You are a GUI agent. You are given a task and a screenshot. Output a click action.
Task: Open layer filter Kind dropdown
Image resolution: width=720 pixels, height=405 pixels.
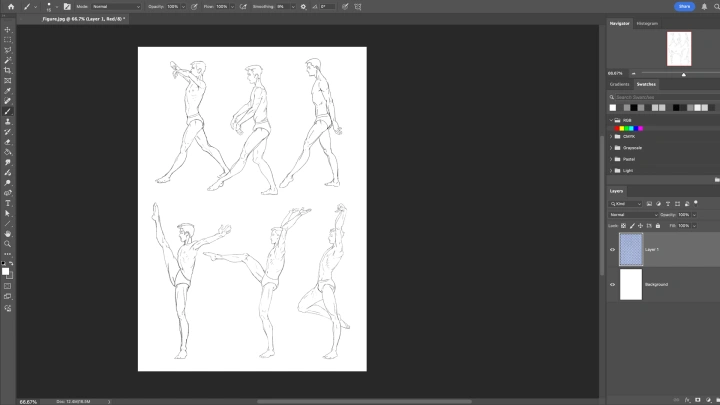pyautogui.click(x=625, y=204)
